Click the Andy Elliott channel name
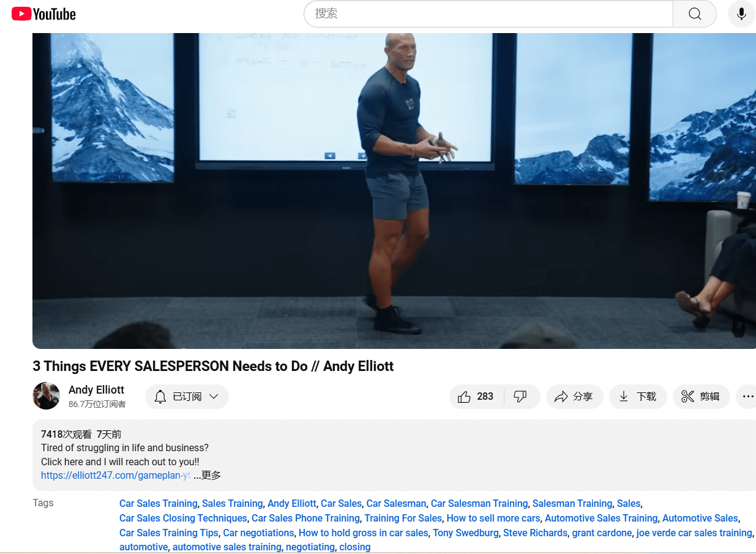756x554 pixels. [96, 390]
